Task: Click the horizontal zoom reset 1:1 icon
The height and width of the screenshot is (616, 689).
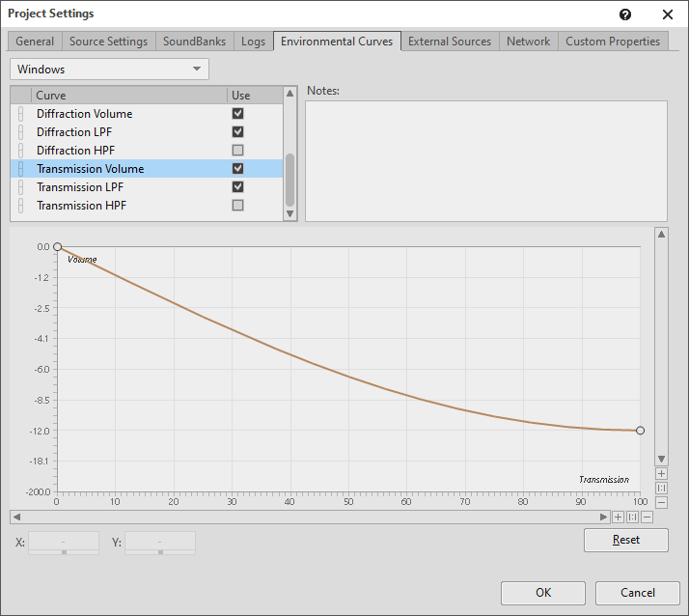Action: pyautogui.click(x=633, y=517)
